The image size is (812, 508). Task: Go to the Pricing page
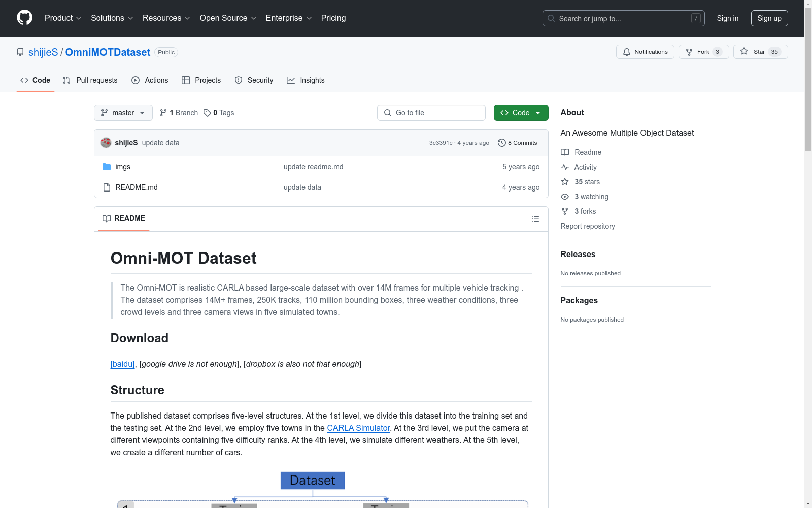pos(333,18)
